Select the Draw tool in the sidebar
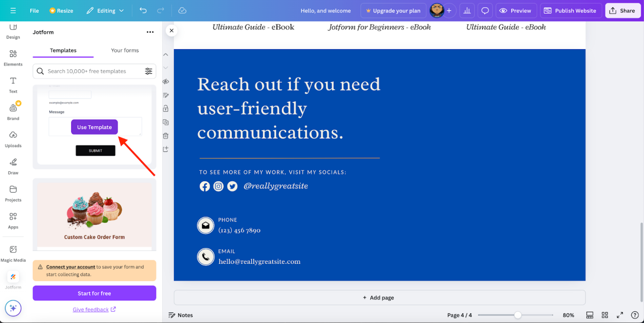Image resolution: width=644 pixels, height=323 pixels. pyautogui.click(x=13, y=167)
